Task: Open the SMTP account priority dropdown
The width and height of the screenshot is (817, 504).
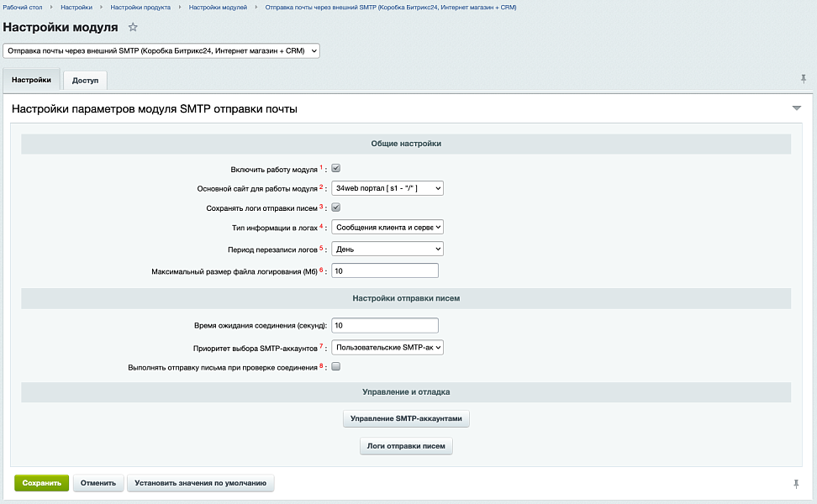Action: [387, 347]
